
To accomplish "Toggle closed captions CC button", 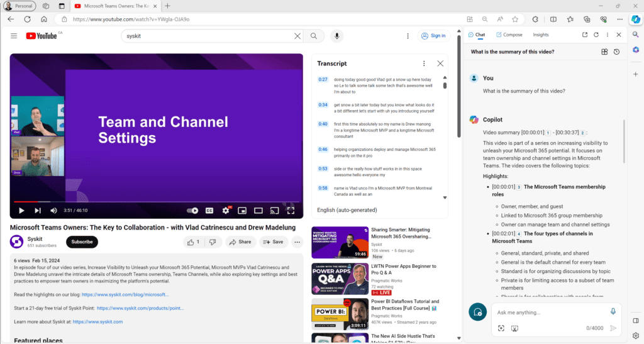I will pyautogui.click(x=209, y=211).
